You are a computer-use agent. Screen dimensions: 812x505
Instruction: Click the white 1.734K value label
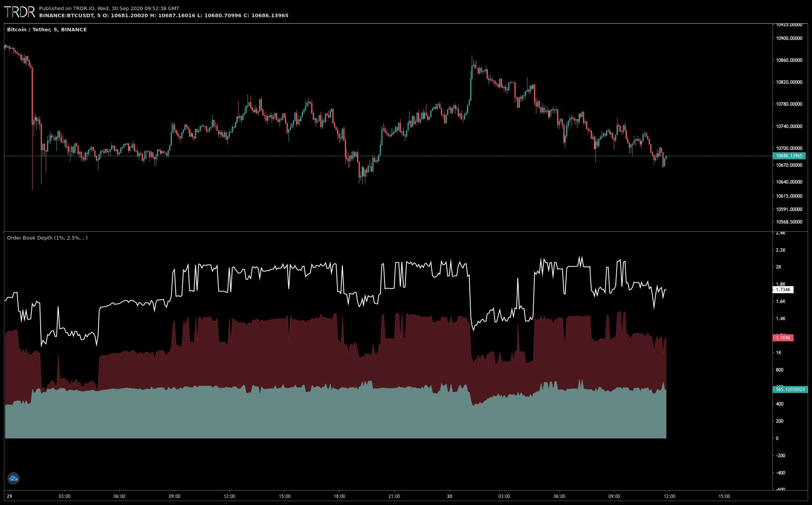coord(783,290)
